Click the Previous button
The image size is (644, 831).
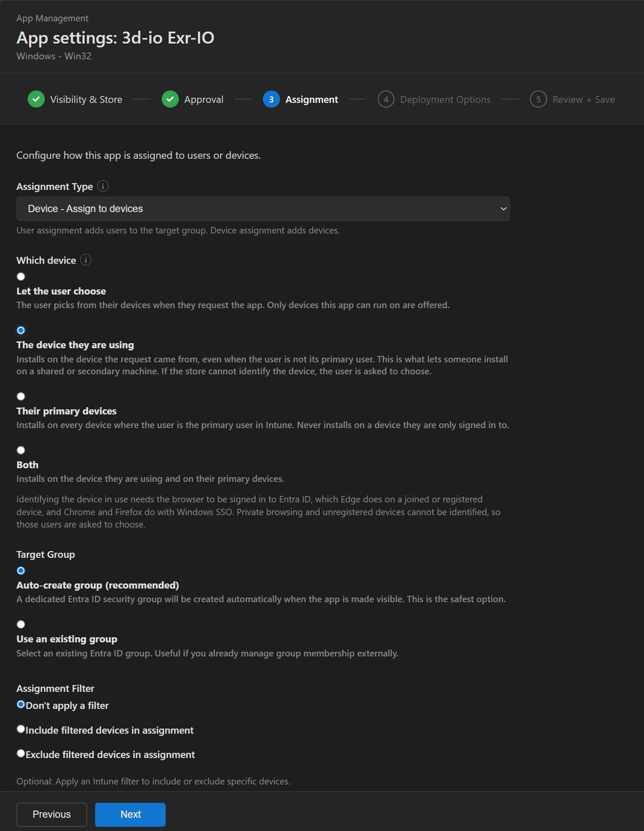click(x=52, y=814)
